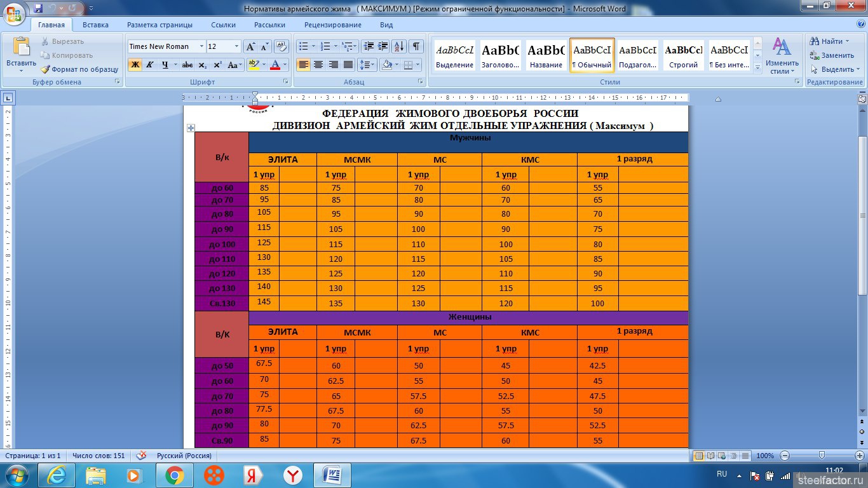Toggle strikethrough (abc) formatting
Screen dimensions: 868x488
(187, 65)
